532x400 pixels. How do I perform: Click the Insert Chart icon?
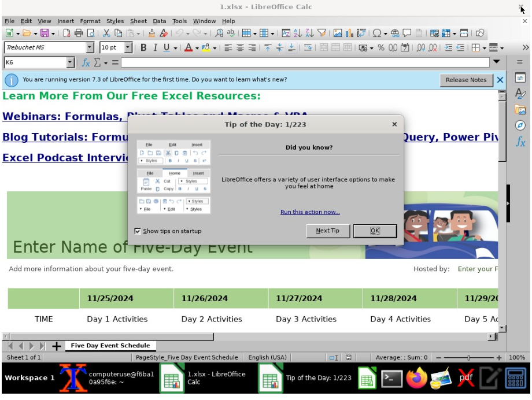(349, 33)
